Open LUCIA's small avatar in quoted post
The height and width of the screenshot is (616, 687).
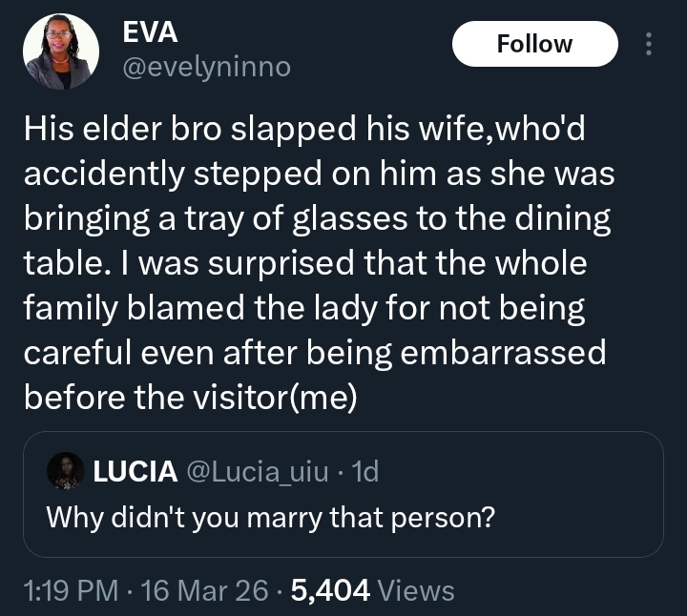click(x=65, y=470)
